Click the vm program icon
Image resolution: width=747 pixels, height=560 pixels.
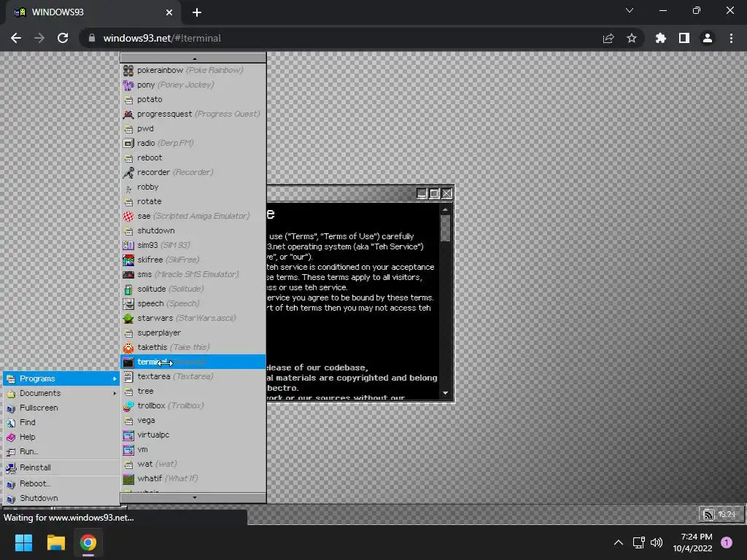click(128, 449)
